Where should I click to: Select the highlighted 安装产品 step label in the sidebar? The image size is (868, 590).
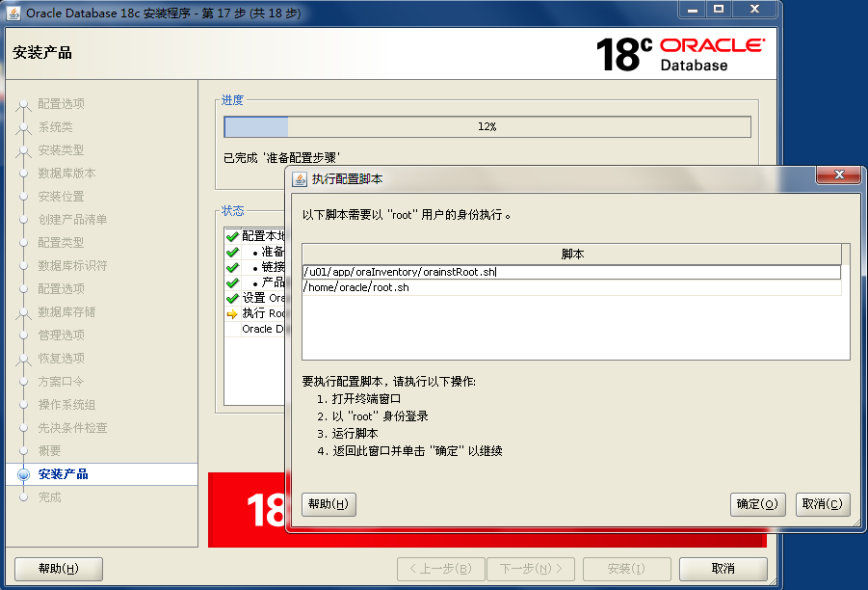[x=64, y=474]
